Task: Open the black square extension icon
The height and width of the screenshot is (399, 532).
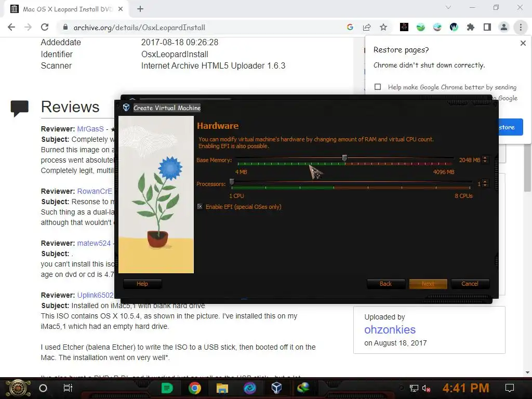Action: click(404, 27)
